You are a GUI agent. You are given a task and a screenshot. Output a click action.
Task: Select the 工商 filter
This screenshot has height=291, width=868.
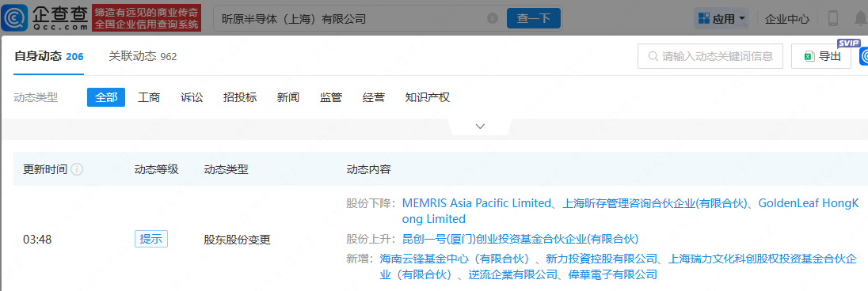pyautogui.click(x=149, y=97)
